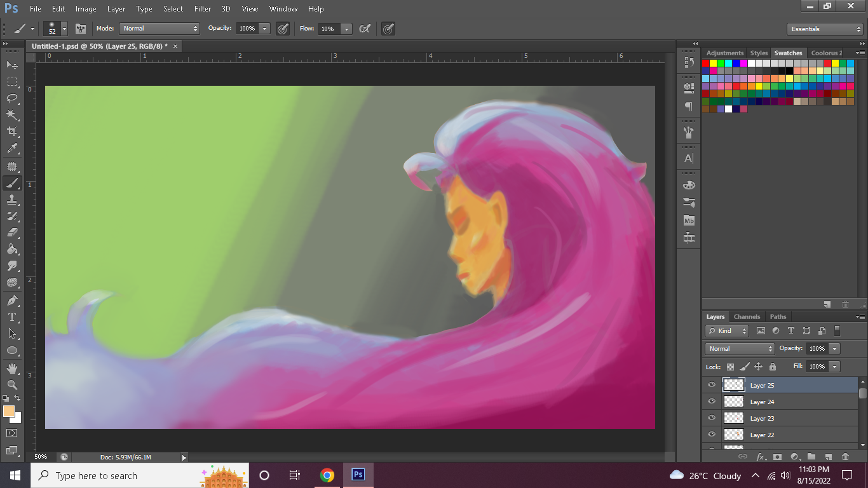This screenshot has width=868, height=488.
Task: Switch to the Channels tab
Action: [747, 316]
